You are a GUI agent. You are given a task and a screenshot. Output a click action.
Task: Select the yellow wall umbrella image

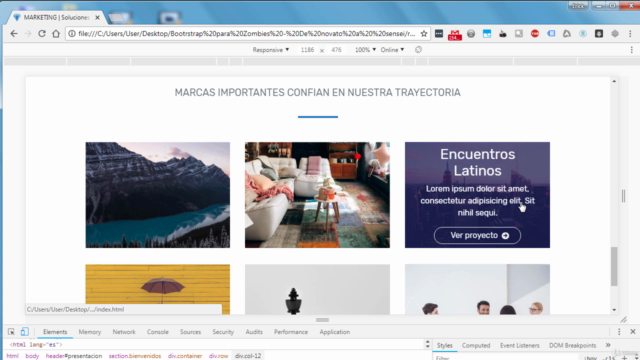(158, 289)
